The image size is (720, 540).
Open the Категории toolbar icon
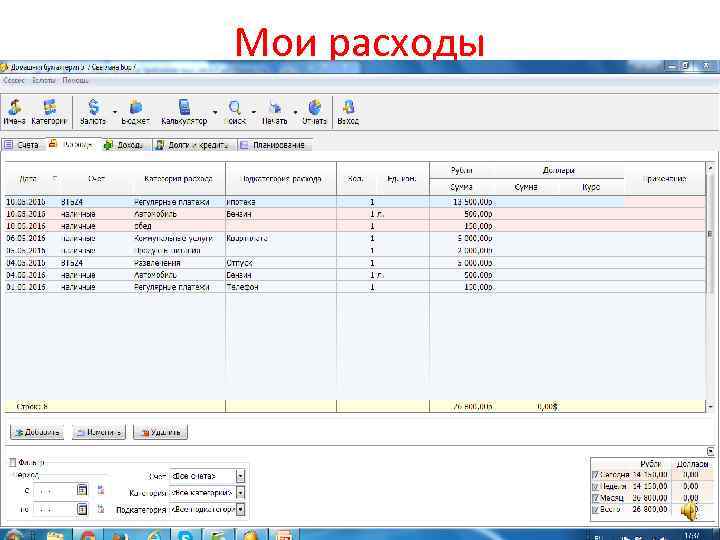49,112
